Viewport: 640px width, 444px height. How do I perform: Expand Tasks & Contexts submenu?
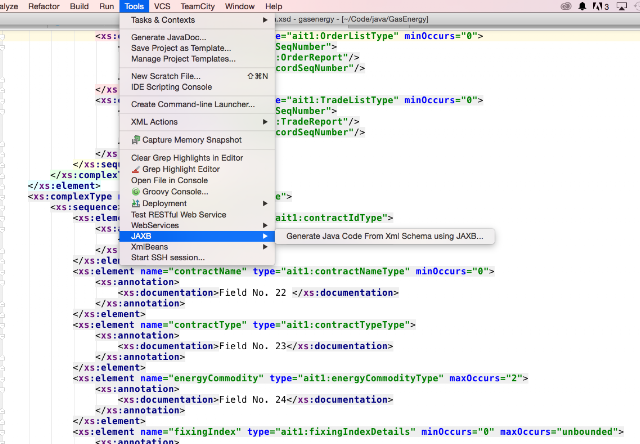[x=198, y=20]
